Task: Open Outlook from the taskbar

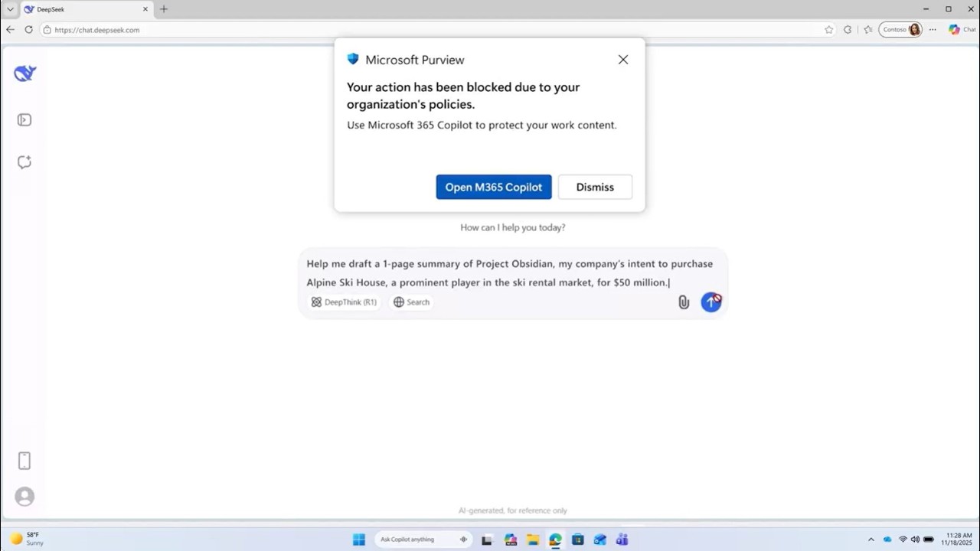Action: [600, 540]
